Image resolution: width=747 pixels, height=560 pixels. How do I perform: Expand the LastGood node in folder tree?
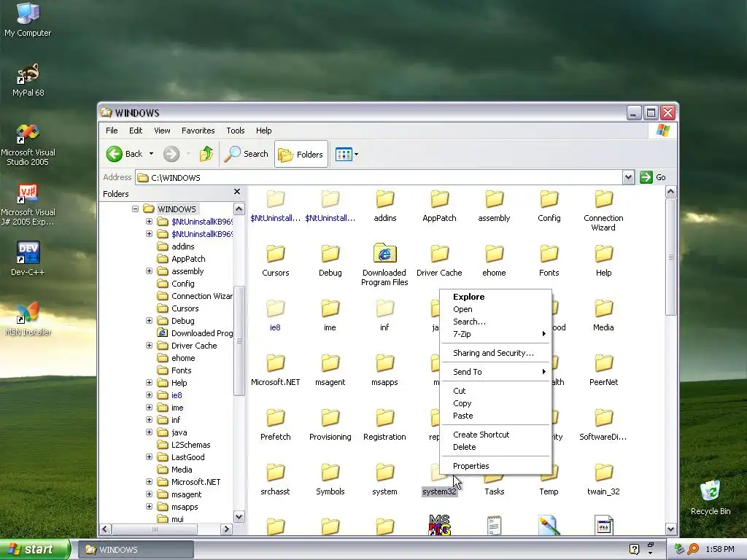pos(149,456)
